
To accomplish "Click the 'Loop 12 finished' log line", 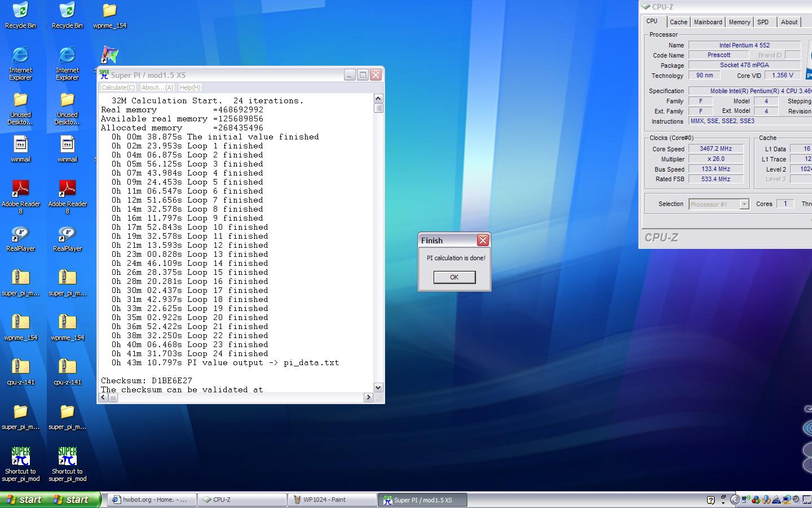I will click(x=190, y=245).
